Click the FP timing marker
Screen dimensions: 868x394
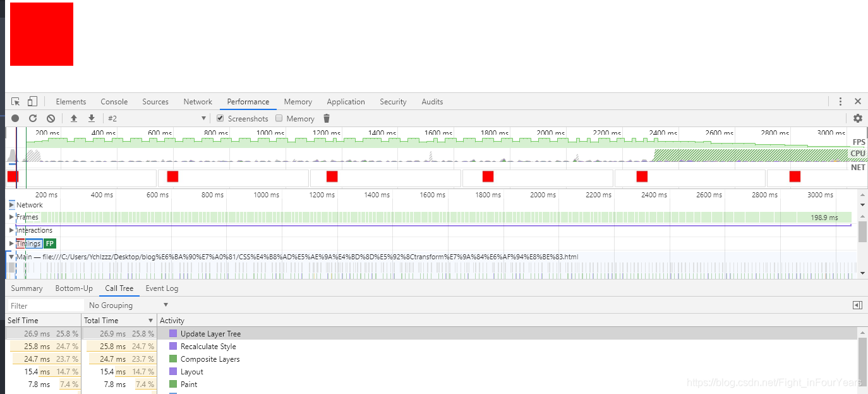(x=50, y=243)
